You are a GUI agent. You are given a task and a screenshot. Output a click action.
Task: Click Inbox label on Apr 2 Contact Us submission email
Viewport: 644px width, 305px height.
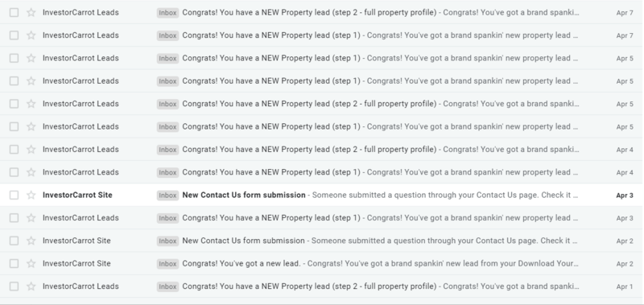[x=167, y=241]
